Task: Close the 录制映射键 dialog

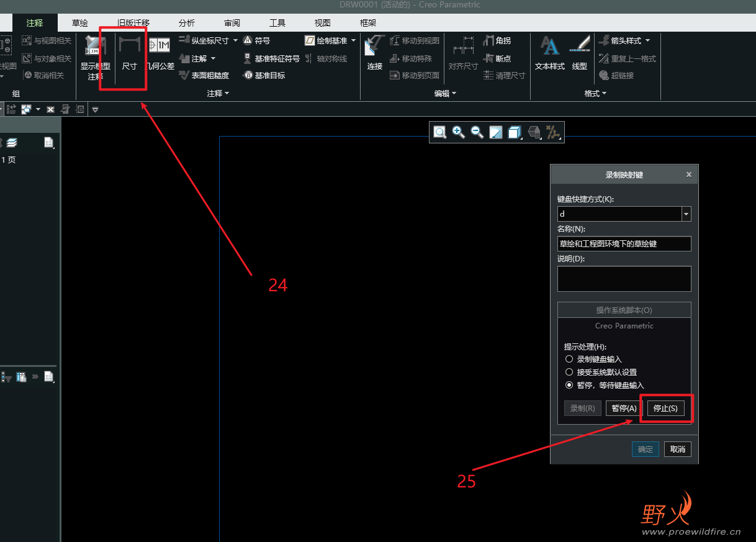Action: (x=688, y=174)
